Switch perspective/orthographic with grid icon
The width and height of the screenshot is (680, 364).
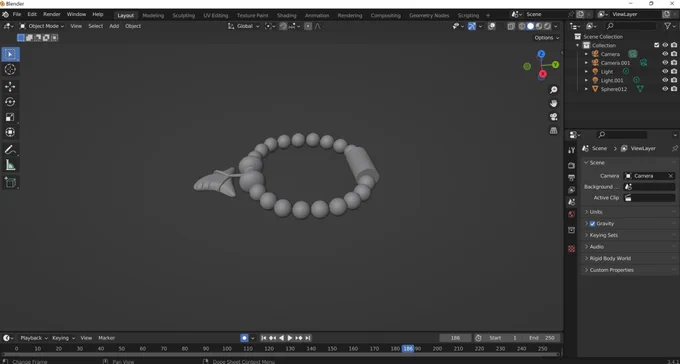(553, 130)
